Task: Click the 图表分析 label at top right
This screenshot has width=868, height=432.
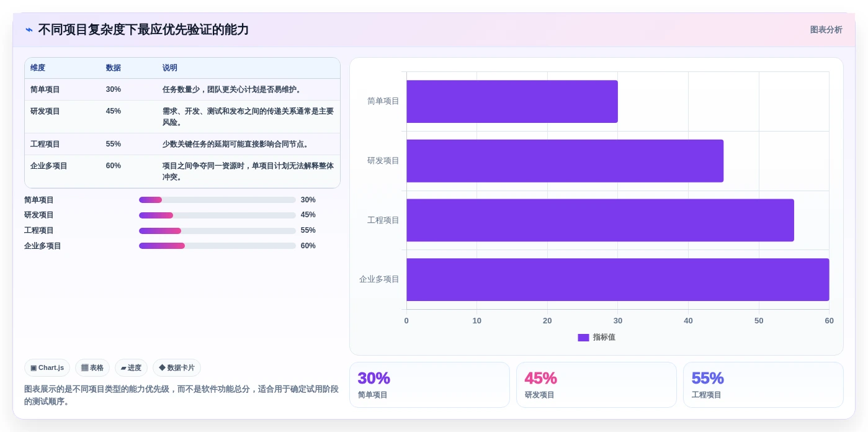Action: tap(826, 30)
